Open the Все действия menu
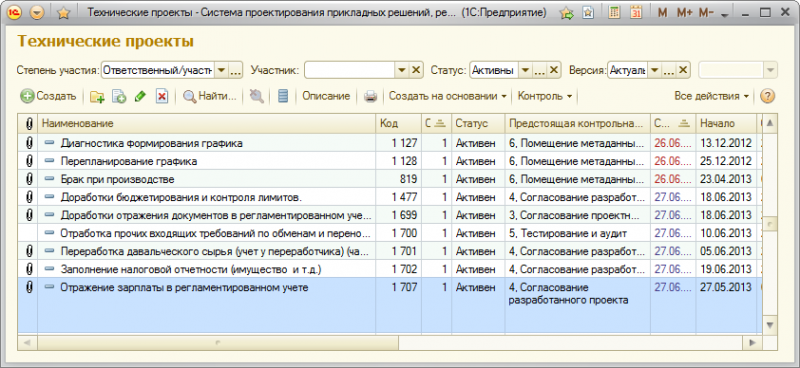 (712, 96)
